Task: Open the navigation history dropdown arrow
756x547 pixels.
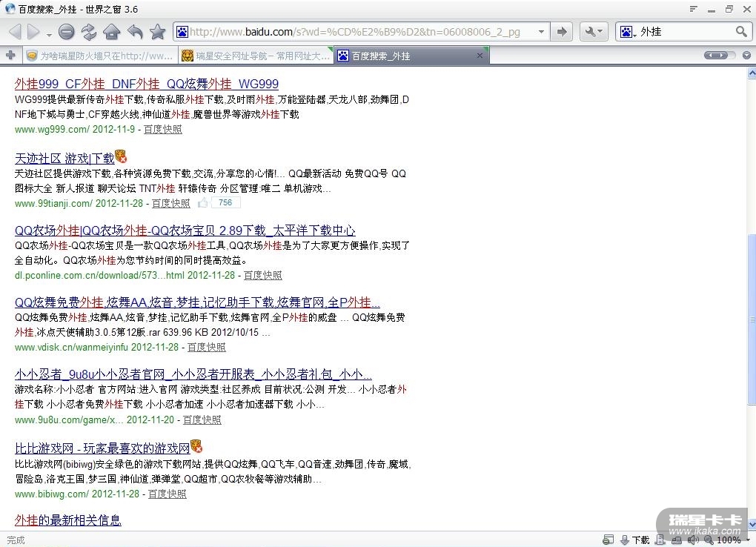Action: (49, 35)
